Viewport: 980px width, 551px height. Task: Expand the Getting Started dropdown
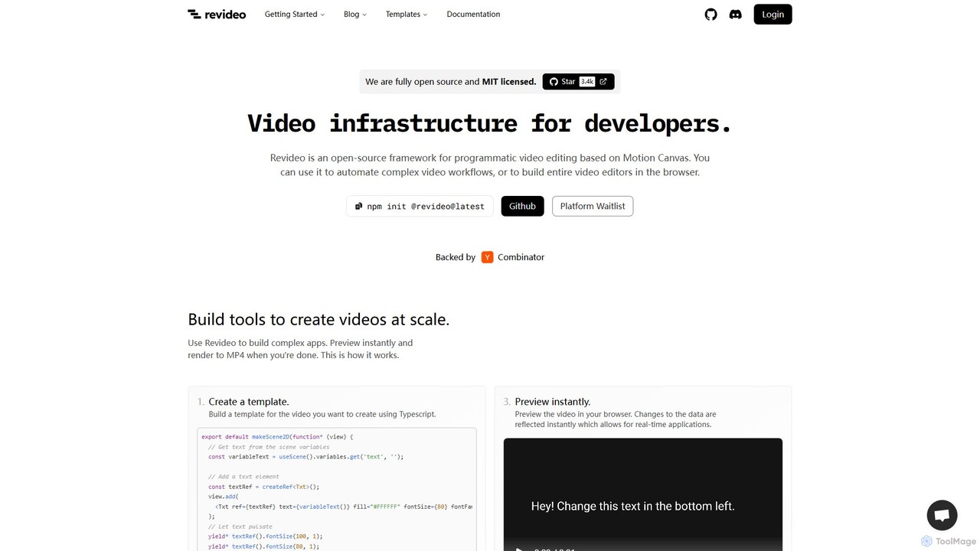295,14
